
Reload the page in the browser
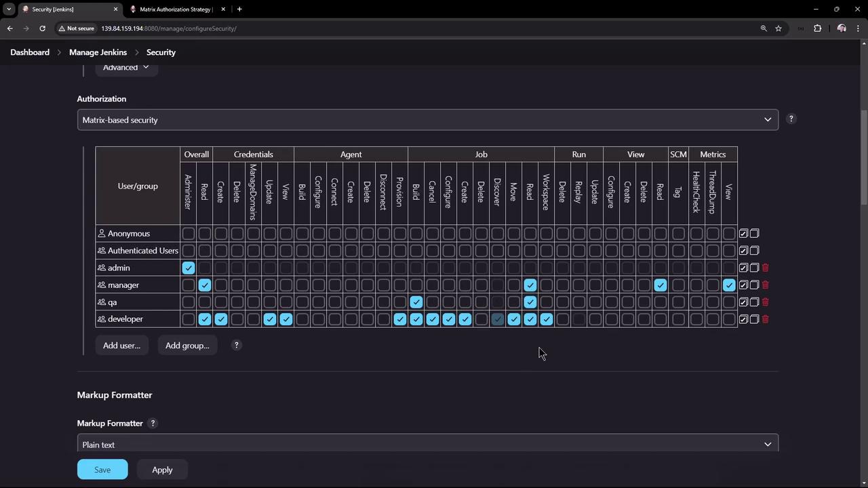pos(42,28)
